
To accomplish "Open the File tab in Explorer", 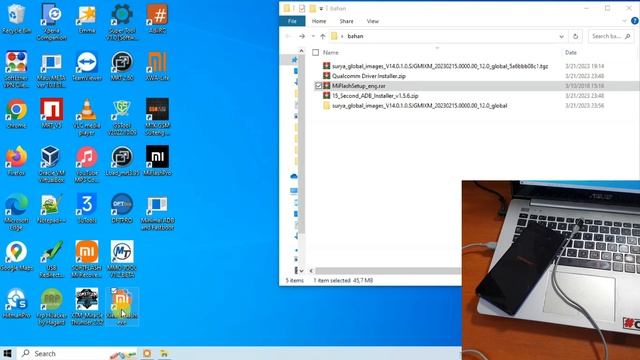I will pos(292,21).
